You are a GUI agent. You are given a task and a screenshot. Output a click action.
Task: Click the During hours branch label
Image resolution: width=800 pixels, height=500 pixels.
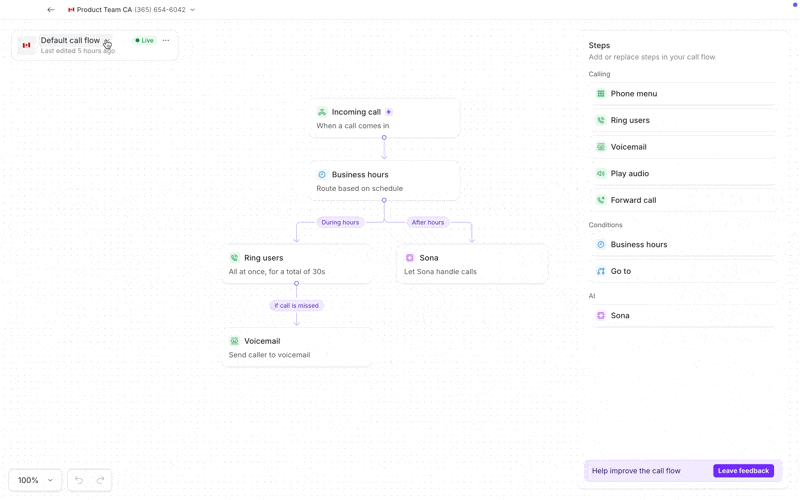tap(340, 222)
